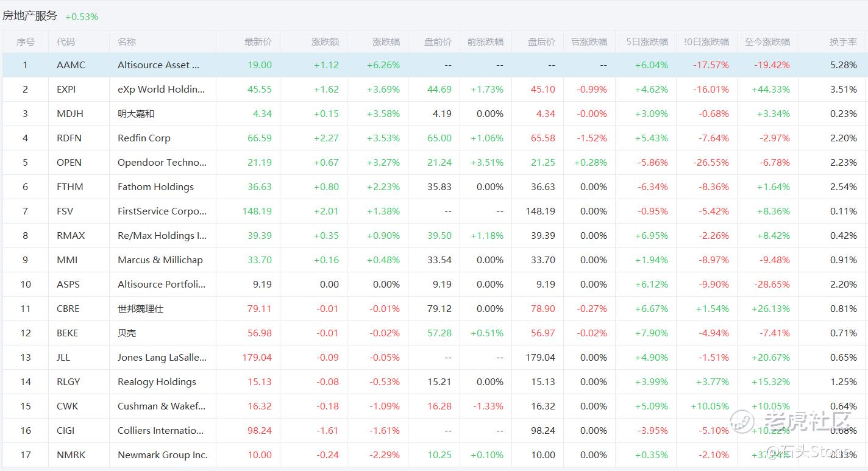This screenshot has height=471, width=868.
Task: Open Opendoor Technologies name cell
Action: pyautogui.click(x=162, y=163)
